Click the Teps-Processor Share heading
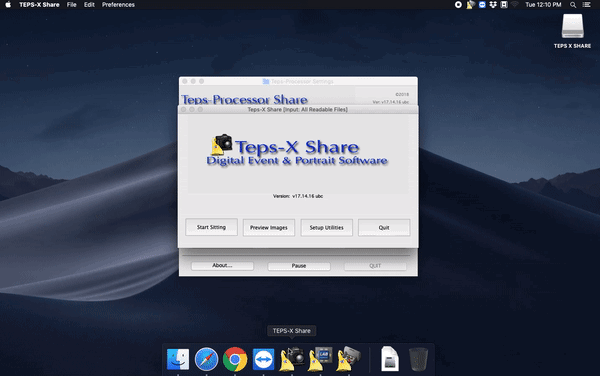 click(244, 99)
